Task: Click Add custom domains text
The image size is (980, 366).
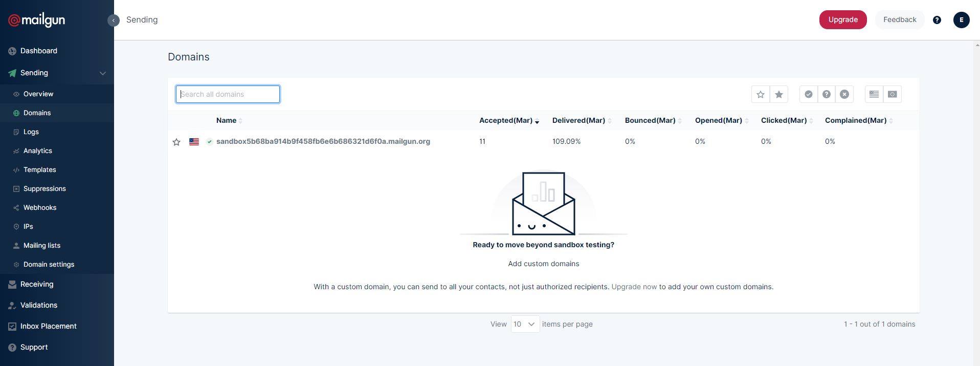Action: click(544, 264)
